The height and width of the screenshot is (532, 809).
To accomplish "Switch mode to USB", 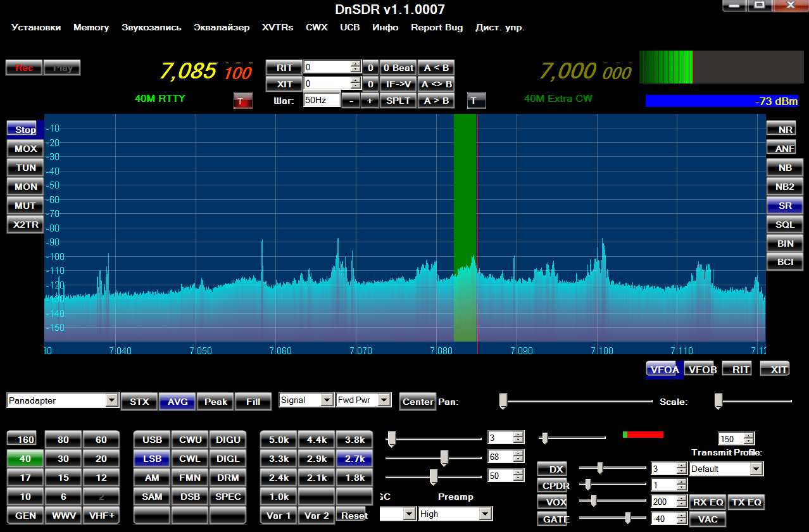I will pyautogui.click(x=152, y=440).
